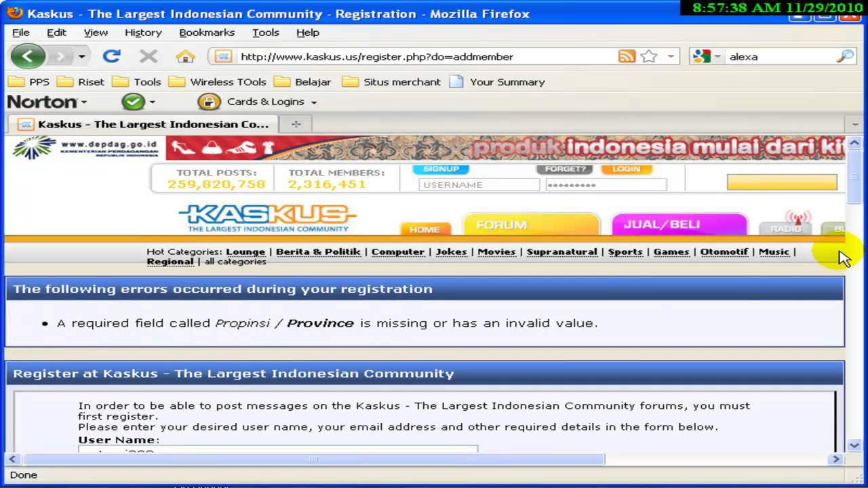Bookmark this page with the star icon
This screenshot has width=868, height=488.
point(649,57)
